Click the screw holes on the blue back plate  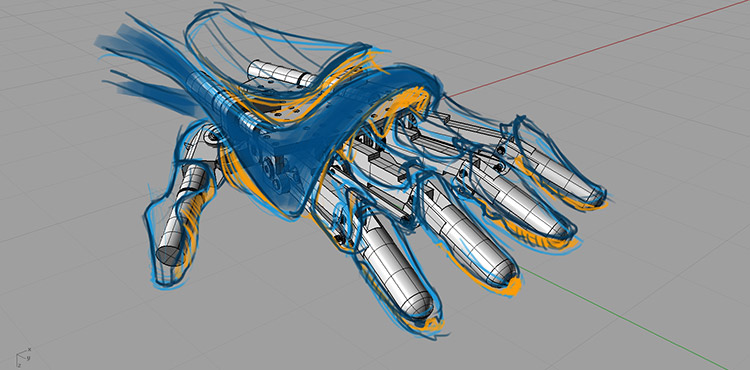[287, 112]
